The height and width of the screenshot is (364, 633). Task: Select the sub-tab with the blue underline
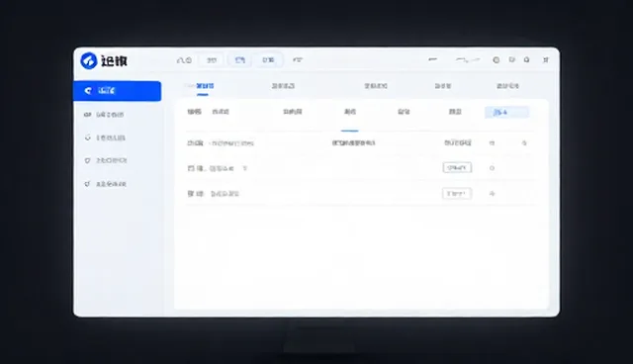[x=350, y=112]
